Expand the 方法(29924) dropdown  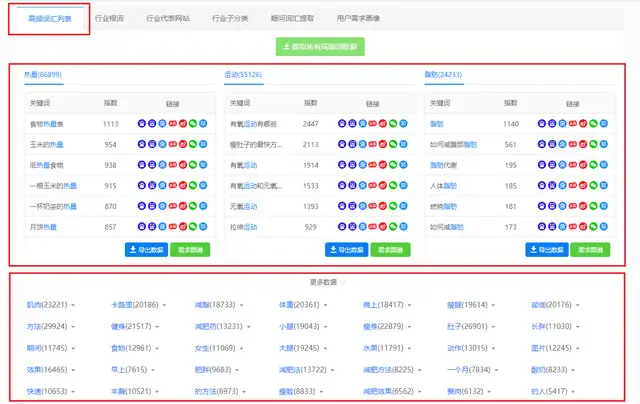coord(73,327)
